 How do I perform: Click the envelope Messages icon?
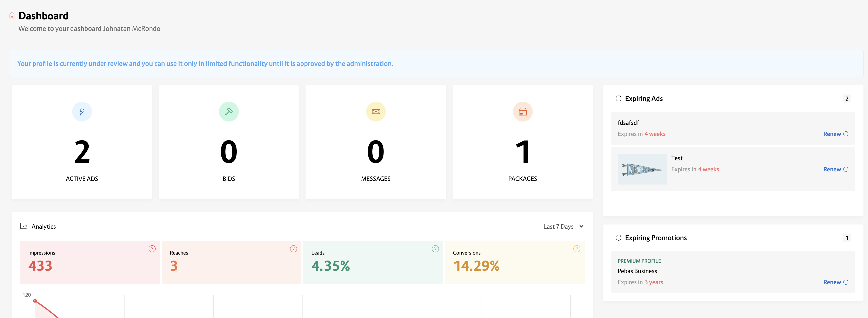376,111
